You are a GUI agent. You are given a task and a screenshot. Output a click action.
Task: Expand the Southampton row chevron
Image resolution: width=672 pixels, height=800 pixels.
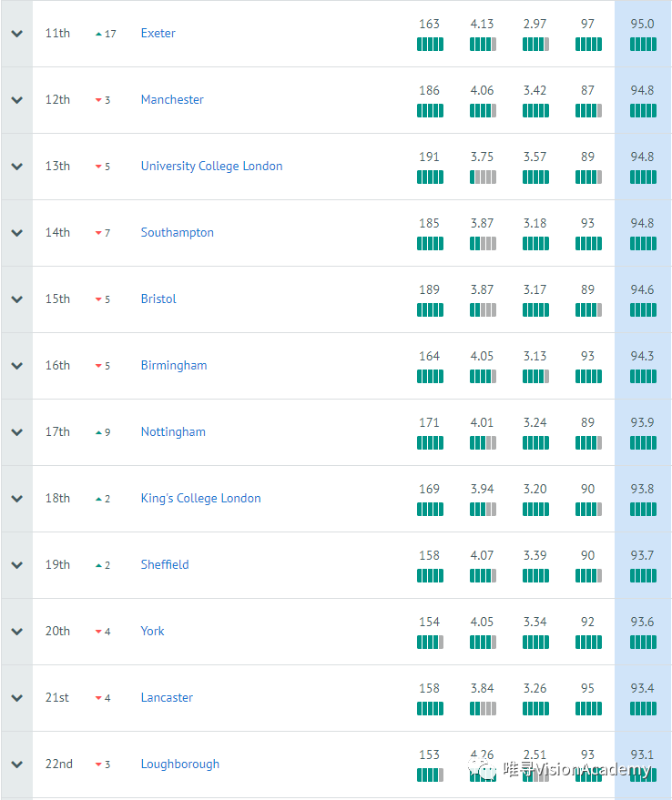[x=17, y=233]
